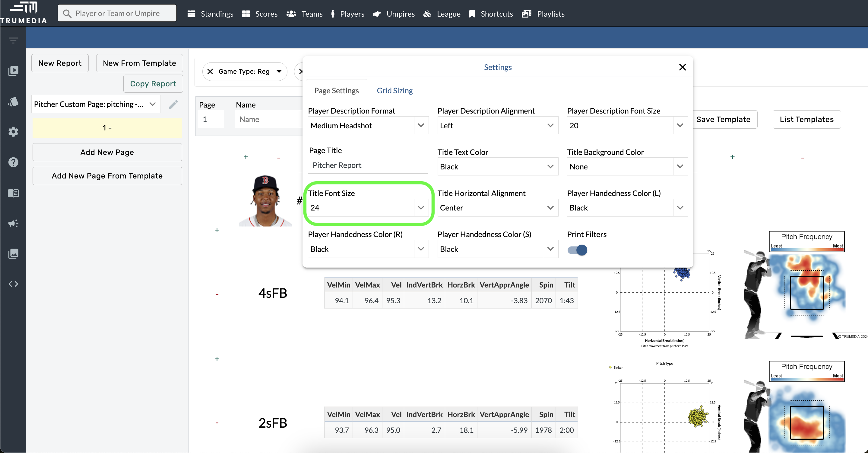This screenshot has width=868, height=453.
Task: Click the Shortcuts bookmark icon
Action: point(472,13)
